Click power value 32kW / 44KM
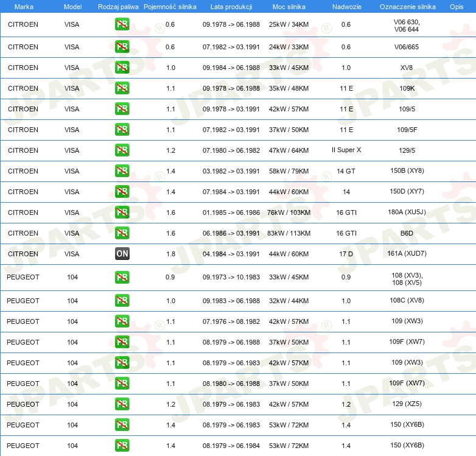The width and height of the screenshot is (476, 456). [x=289, y=301]
